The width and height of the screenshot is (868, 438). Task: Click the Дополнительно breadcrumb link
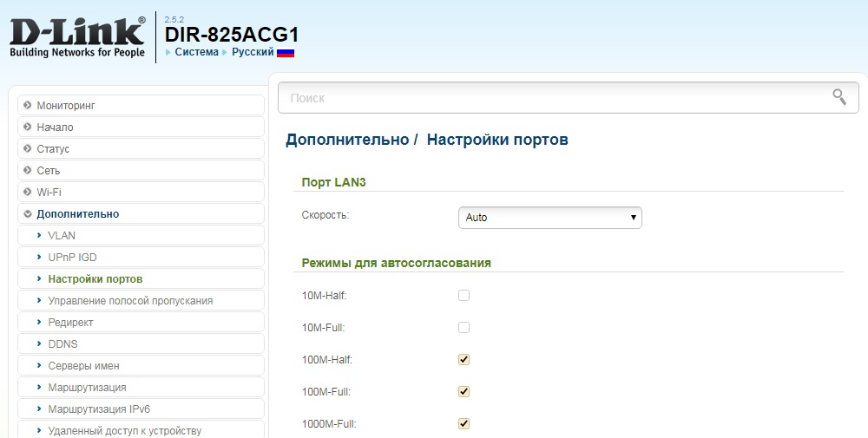pyautogui.click(x=346, y=140)
